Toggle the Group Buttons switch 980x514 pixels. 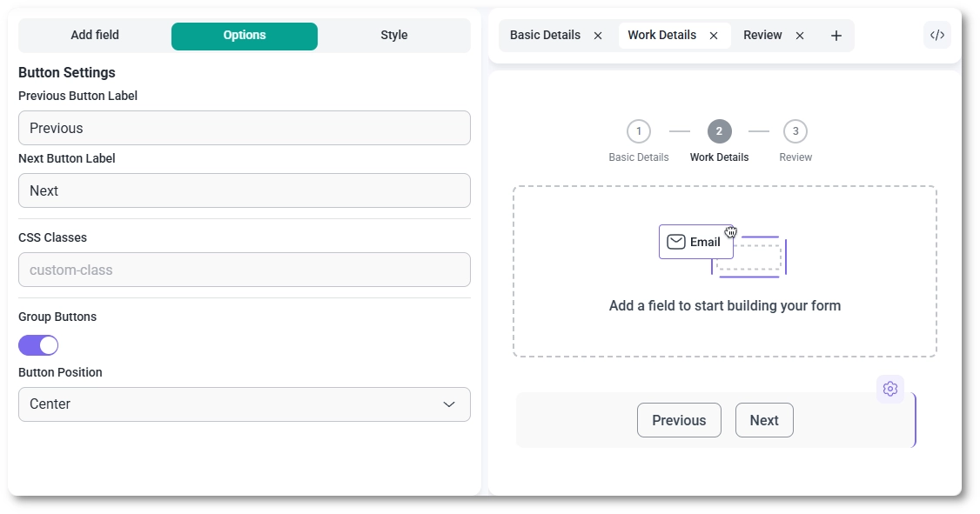pos(38,345)
